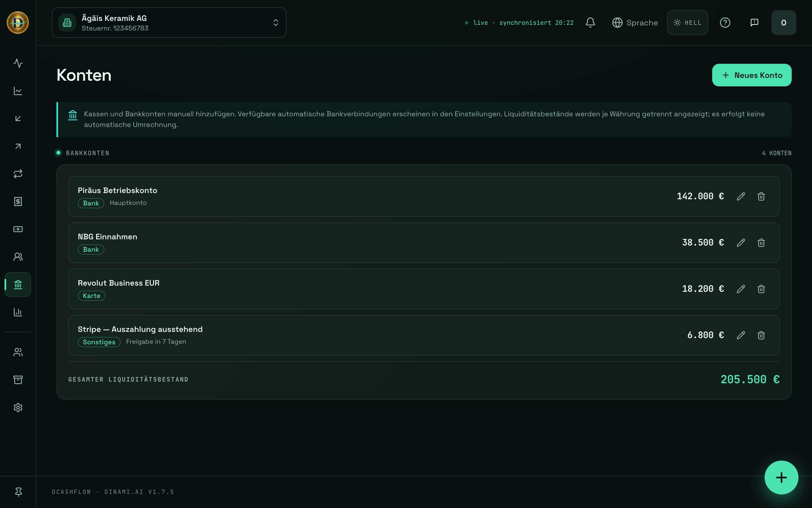Viewport: 812px width, 508px height.
Task: Delete Piräus Betriebskonto with trash icon
Action: (761, 196)
